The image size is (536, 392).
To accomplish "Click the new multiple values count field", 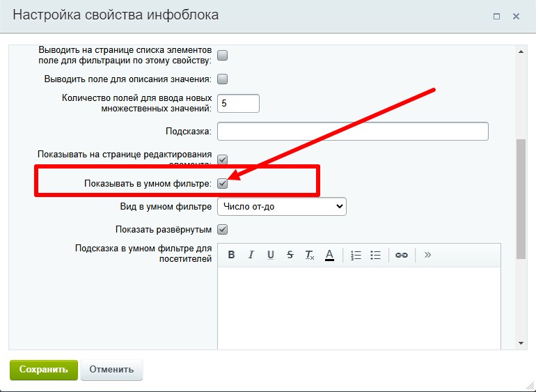I will point(238,103).
